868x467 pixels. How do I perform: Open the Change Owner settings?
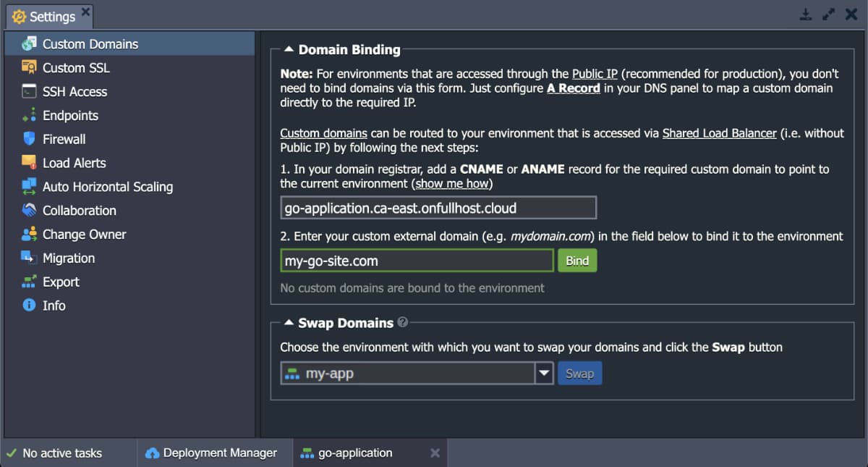[84, 235]
